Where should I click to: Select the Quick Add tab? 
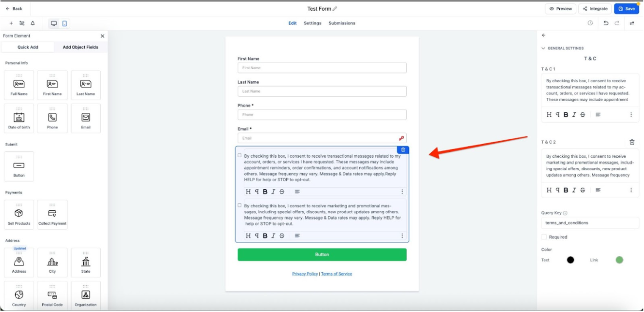click(x=28, y=47)
